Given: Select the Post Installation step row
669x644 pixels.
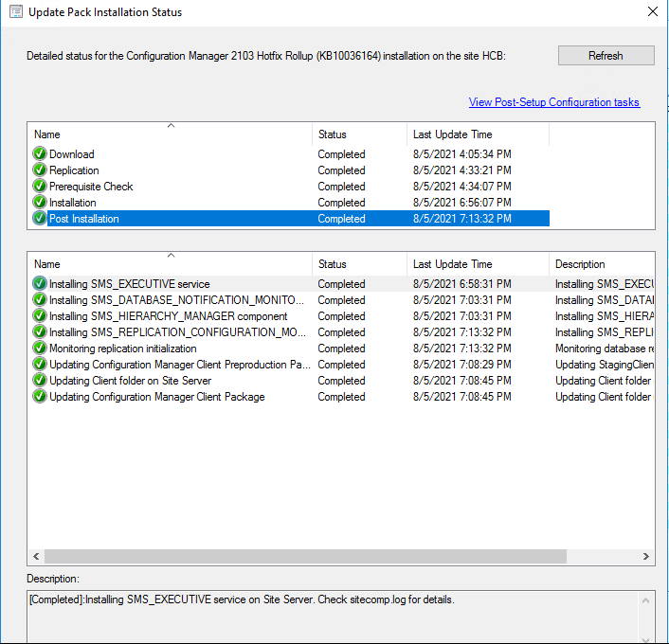Looking at the screenshot, I should coord(290,219).
